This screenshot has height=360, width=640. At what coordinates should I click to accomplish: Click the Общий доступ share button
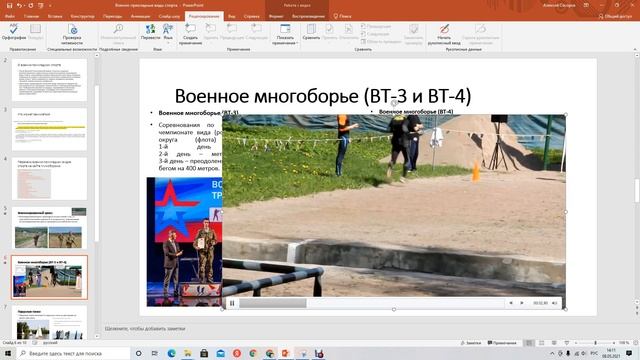615,16
